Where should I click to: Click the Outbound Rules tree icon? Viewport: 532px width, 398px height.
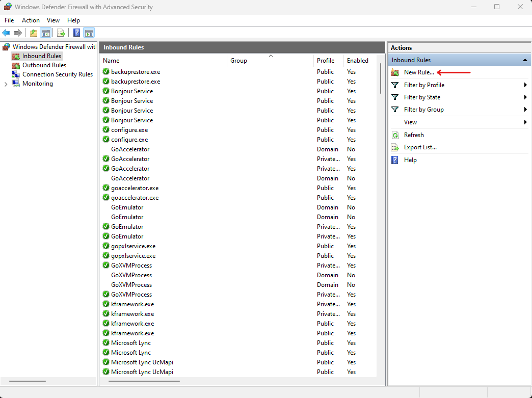pyautogui.click(x=16, y=65)
